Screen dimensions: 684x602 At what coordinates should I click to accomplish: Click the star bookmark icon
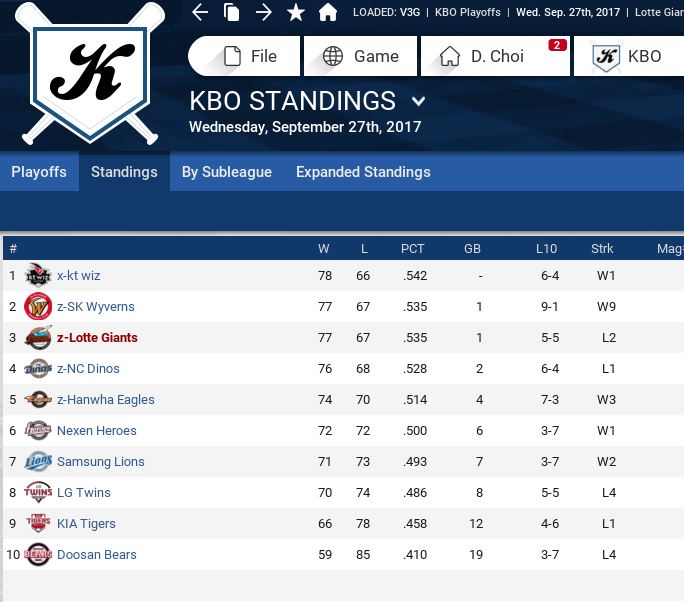click(x=296, y=13)
